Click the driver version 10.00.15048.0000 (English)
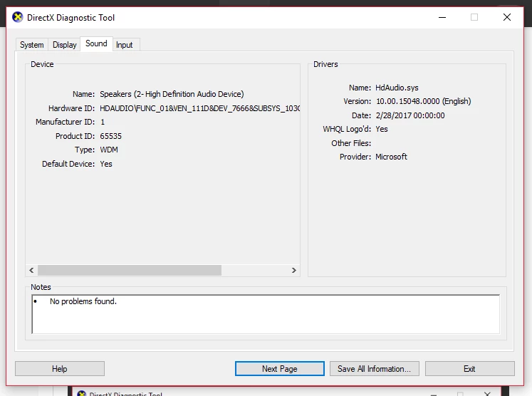This screenshot has width=532, height=396. pos(424,101)
